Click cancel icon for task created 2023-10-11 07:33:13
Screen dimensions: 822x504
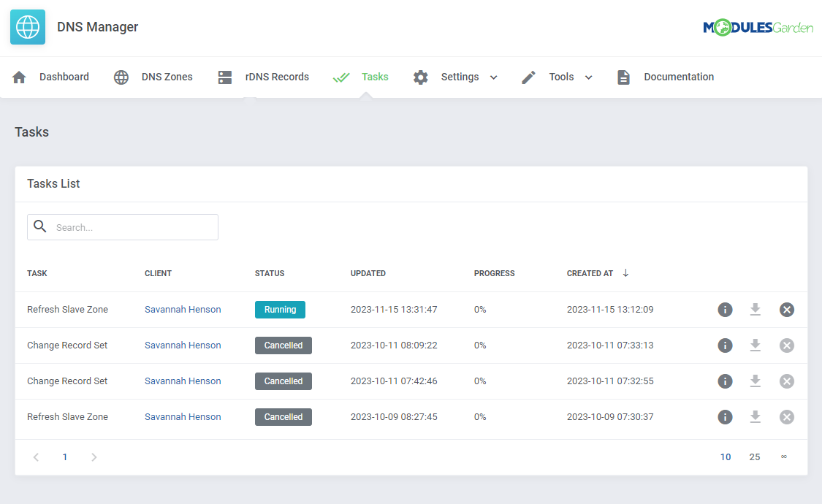coord(787,345)
